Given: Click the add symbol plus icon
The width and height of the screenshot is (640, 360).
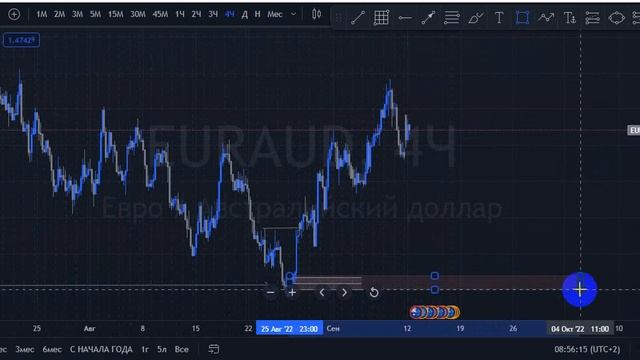Looking at the screenshot, I should pos(14,15).
